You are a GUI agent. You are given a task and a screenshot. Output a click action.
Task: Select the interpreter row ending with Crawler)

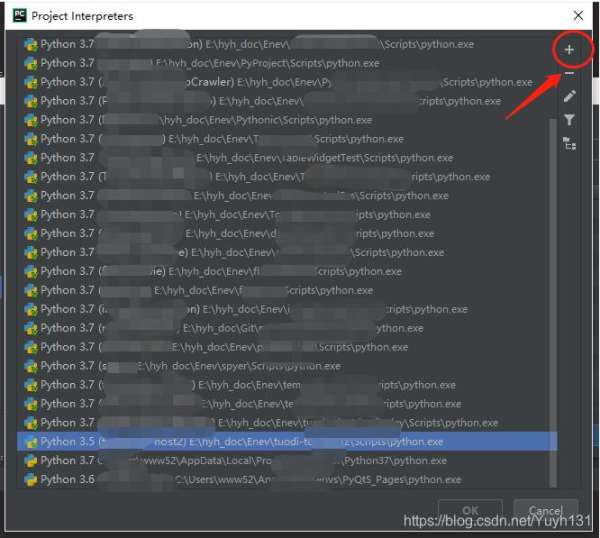coord(287,82)
